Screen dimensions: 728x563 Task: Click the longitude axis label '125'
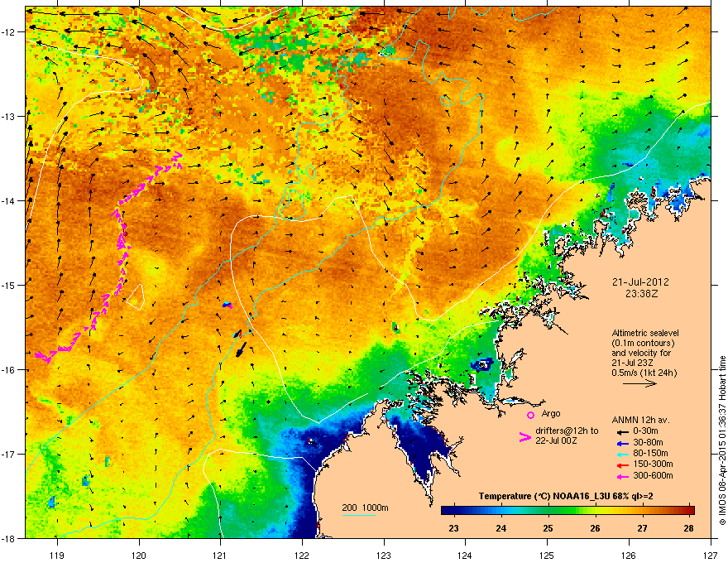point(547,555)
